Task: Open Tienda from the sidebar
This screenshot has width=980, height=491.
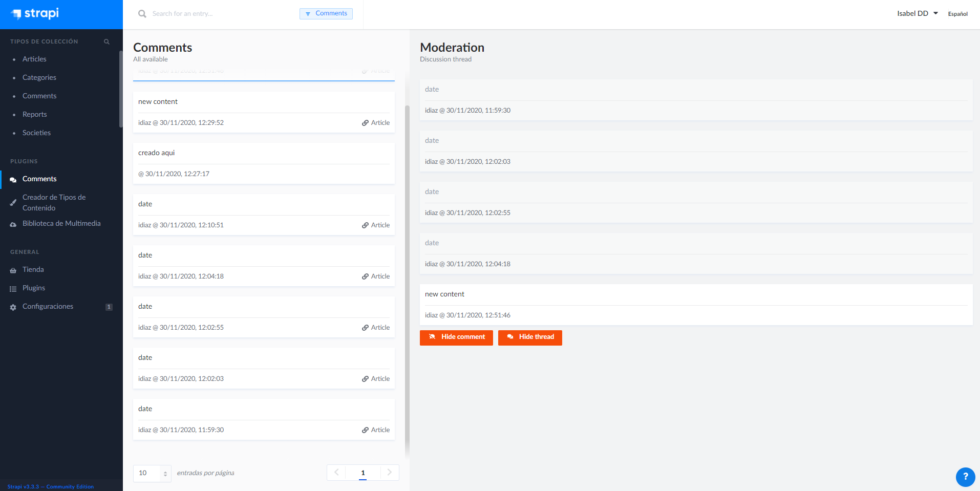Action: 33,269
